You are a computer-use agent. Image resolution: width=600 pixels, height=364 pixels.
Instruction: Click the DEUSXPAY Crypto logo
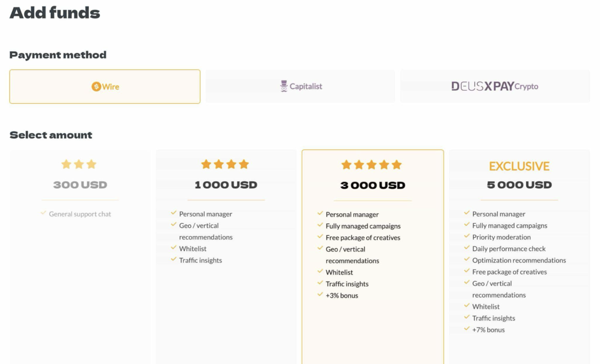495,86
